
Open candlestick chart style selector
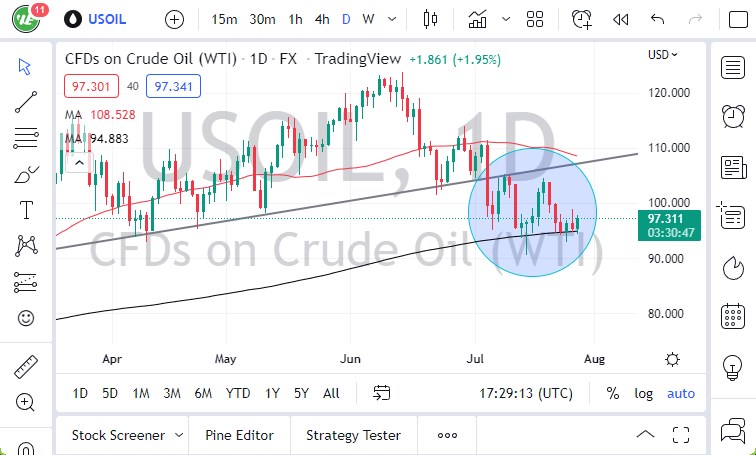431,19
